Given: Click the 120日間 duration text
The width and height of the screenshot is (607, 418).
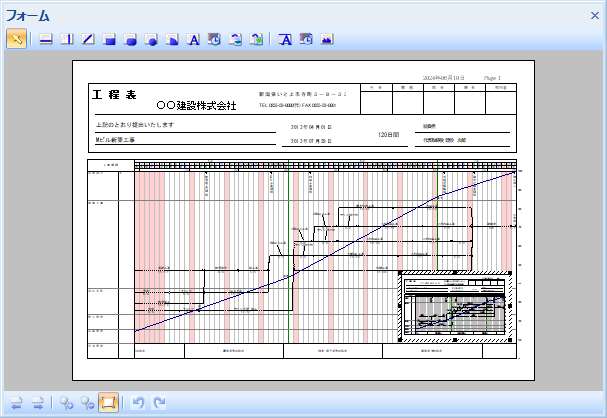Looking at the screenshot, I should tap(388, 135).
